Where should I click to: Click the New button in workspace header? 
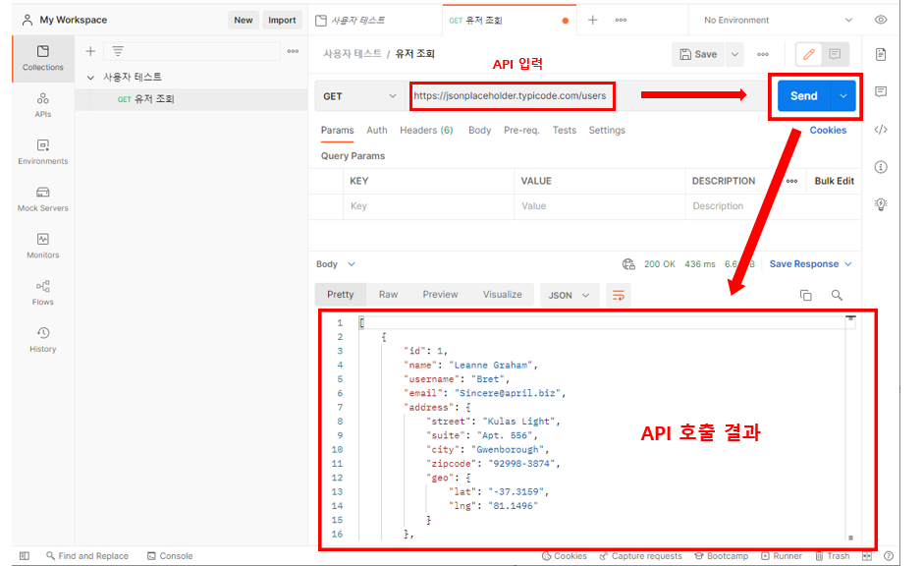coord(244,20)
